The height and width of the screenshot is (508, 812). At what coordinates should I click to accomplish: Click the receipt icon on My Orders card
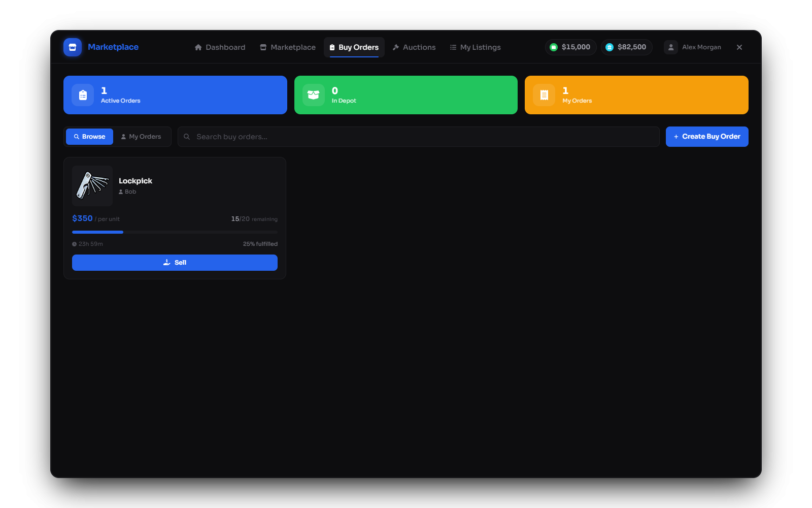point(544,95)
